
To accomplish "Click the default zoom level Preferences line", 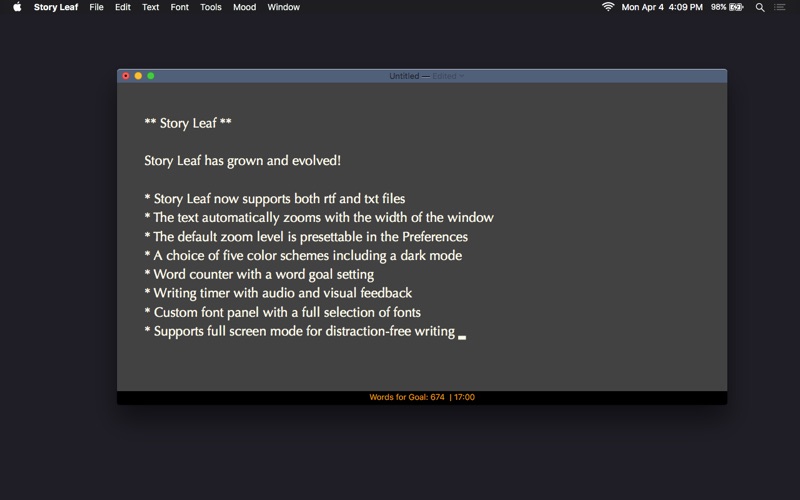I will coord(306,237).
